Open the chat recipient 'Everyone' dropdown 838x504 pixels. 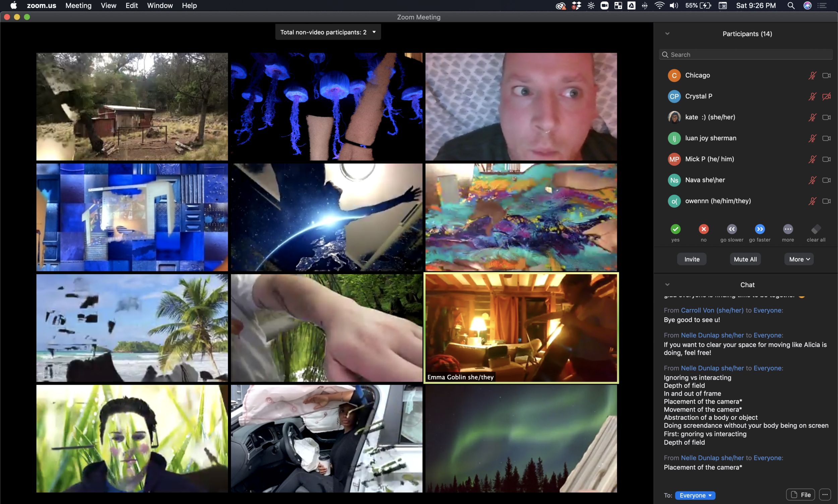(695, 495)
